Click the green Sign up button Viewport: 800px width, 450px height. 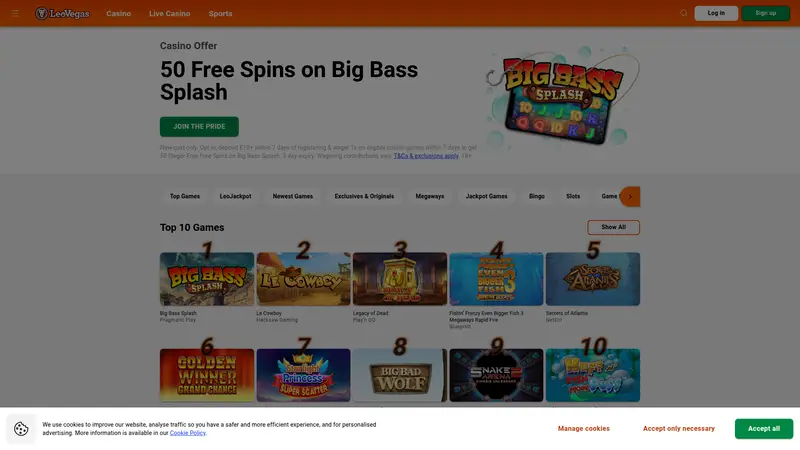[765, 13]
